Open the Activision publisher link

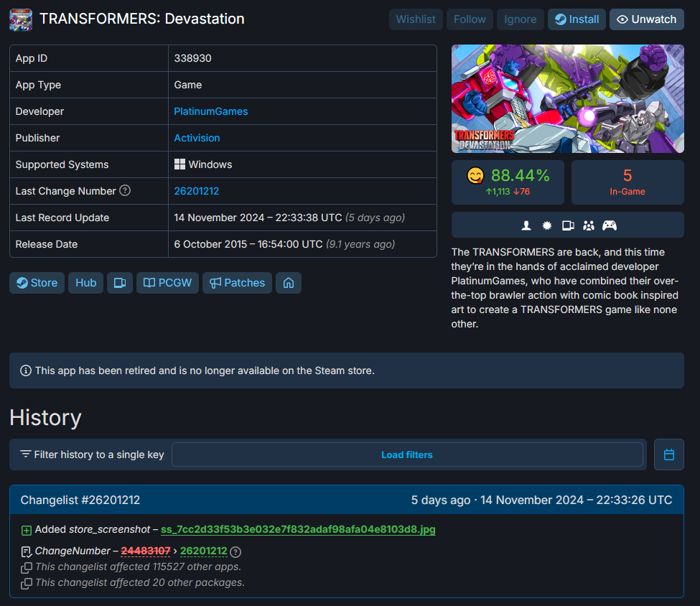tap(197, 138)
